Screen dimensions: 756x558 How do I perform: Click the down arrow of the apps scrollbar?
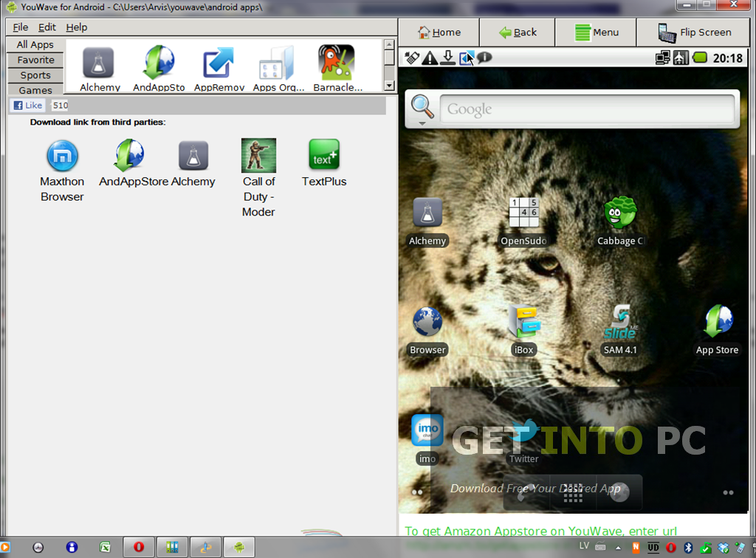[389, 86]
